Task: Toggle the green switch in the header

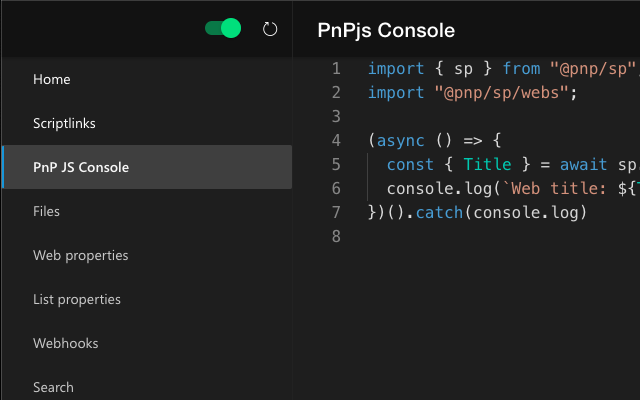Action: 223,29
